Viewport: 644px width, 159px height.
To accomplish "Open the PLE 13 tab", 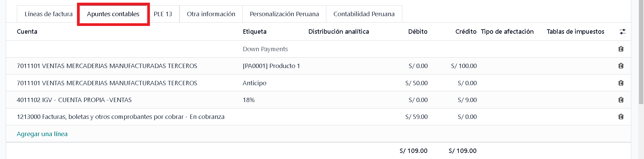I will point(163,14).
